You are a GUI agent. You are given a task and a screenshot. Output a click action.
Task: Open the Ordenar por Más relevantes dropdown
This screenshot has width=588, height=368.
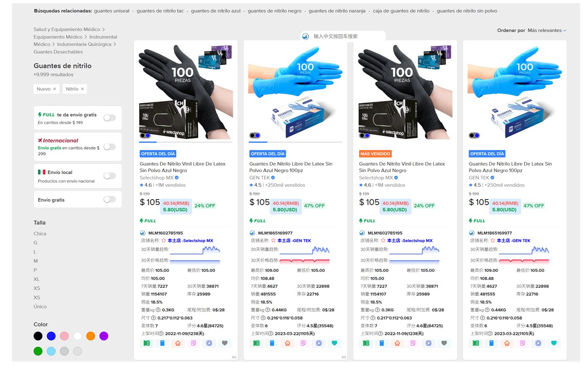tap(547, 30)
